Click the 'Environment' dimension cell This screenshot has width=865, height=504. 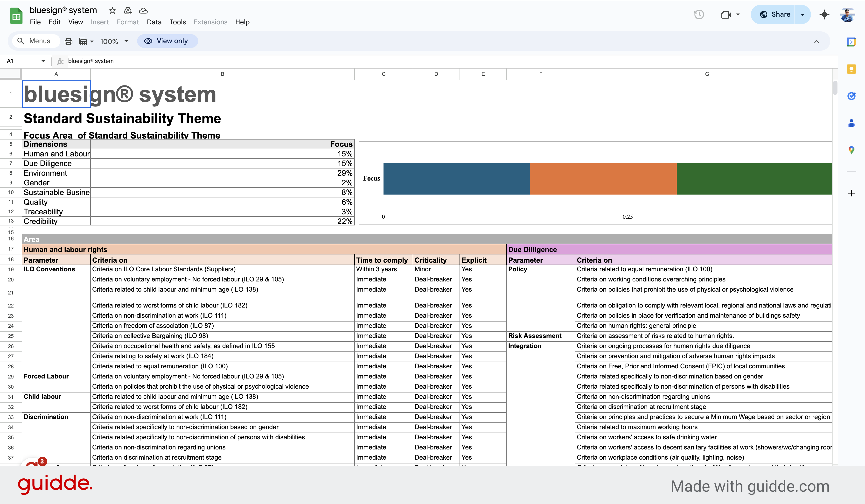point(56,173)
